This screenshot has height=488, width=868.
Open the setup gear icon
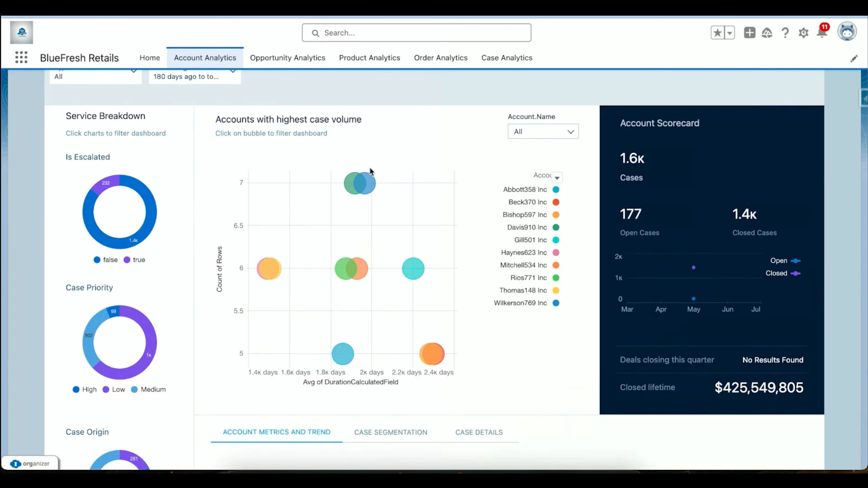pyautogui.click(x=803, y=33)
